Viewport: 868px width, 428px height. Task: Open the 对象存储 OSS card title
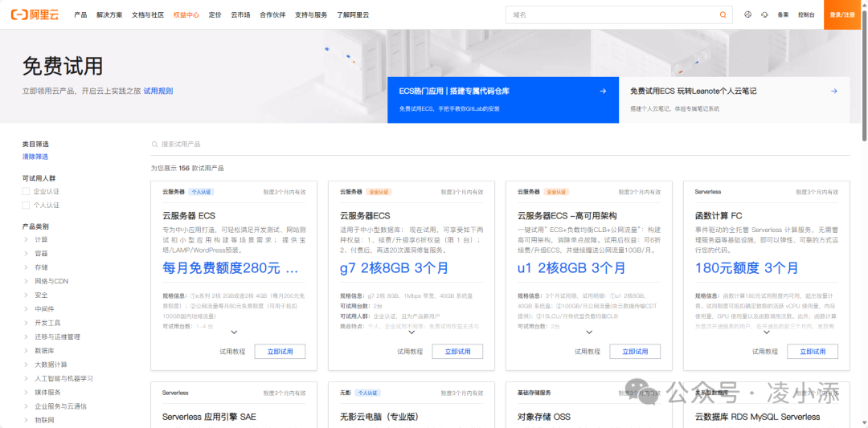pos(543,417)
